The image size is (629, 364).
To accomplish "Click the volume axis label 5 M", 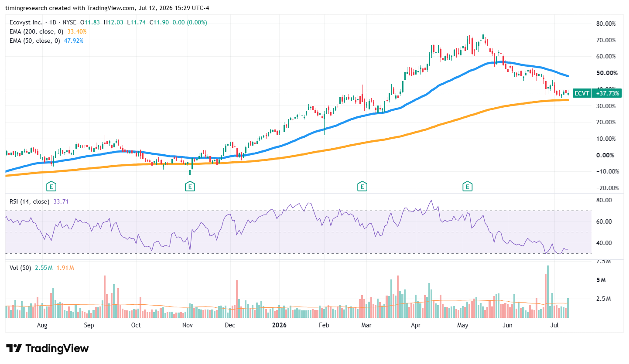I will coord(601,280).
